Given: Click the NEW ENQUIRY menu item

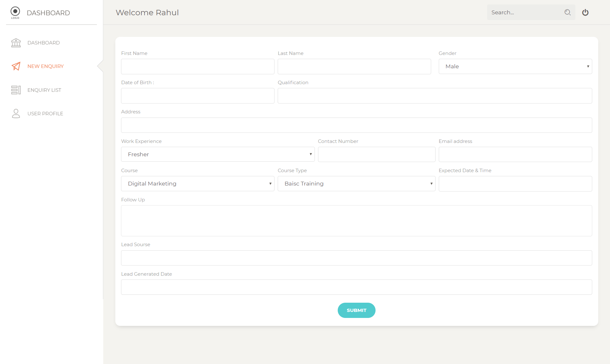Looking at the screenshot, I should 45,66.
